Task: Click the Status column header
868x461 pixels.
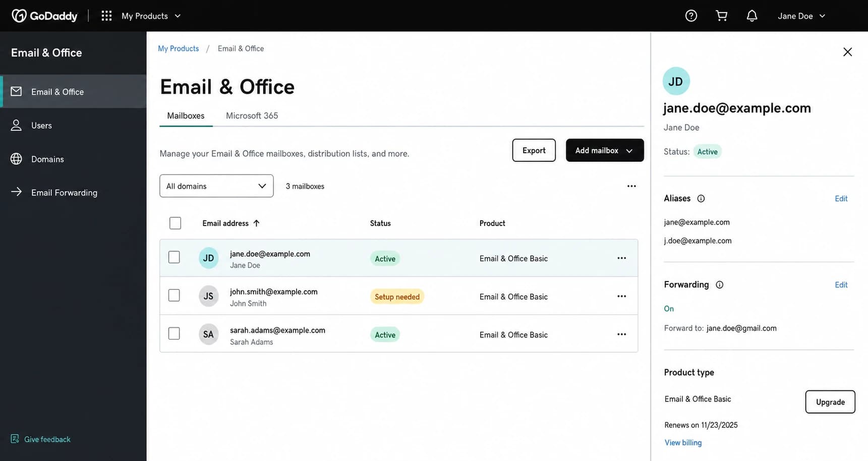Action: (x=380, y=223)
